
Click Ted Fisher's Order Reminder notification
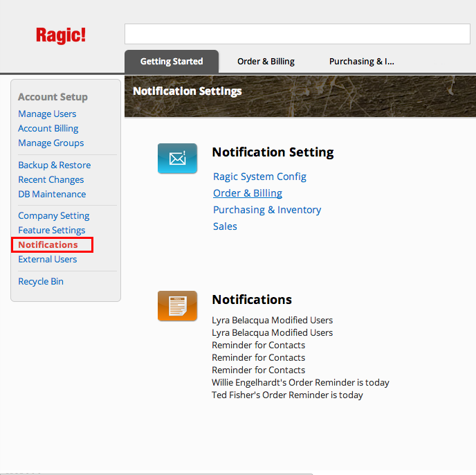point(287,395)
